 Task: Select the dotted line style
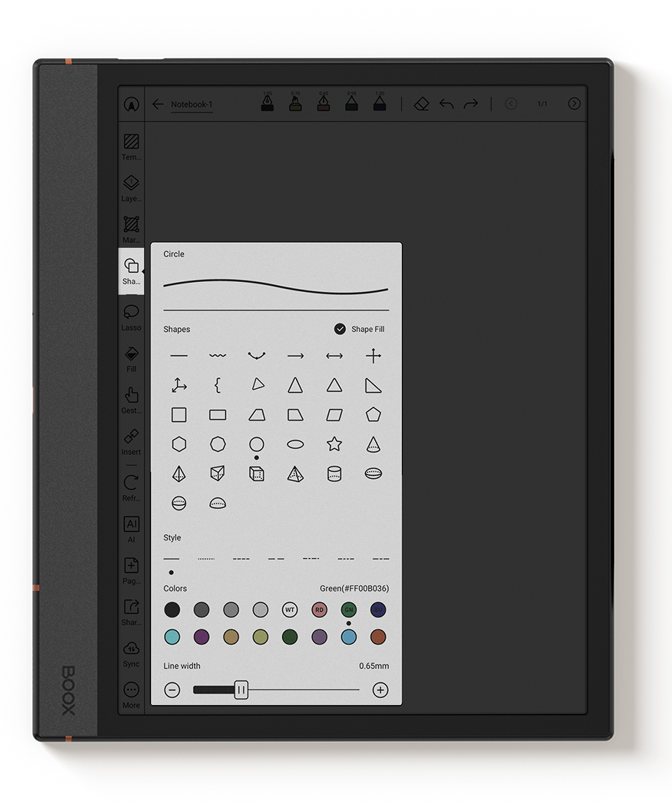click(206, 559)
